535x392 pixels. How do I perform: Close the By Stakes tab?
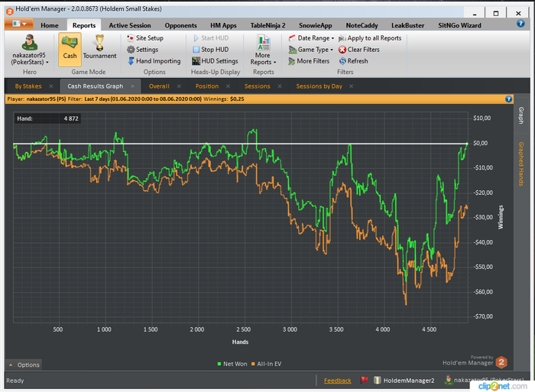click(51, 86)
